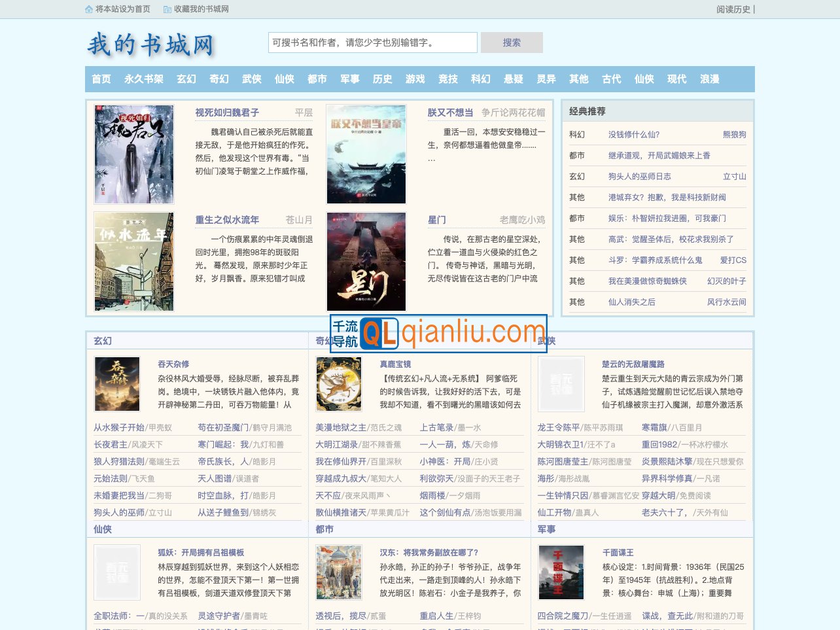Open the 朕又不想当皇帝 book cover
The width and height of the screenshot is (840, 630).
366,154
